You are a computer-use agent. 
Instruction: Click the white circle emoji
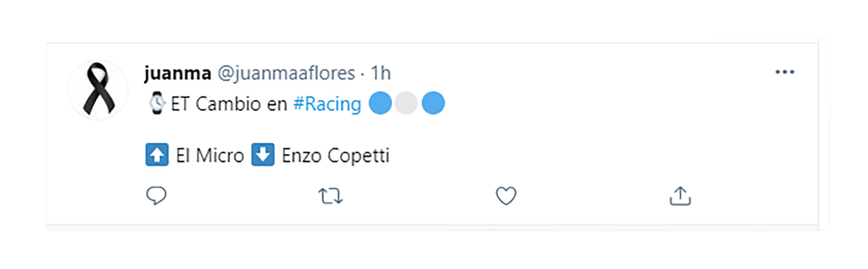click(x=406, y=103)
